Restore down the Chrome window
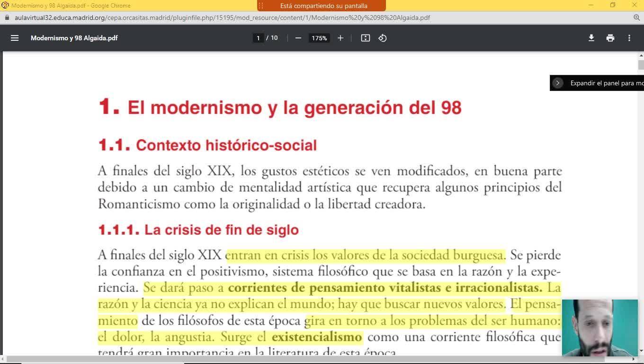644x364 pixels. [x=613, y=5]
